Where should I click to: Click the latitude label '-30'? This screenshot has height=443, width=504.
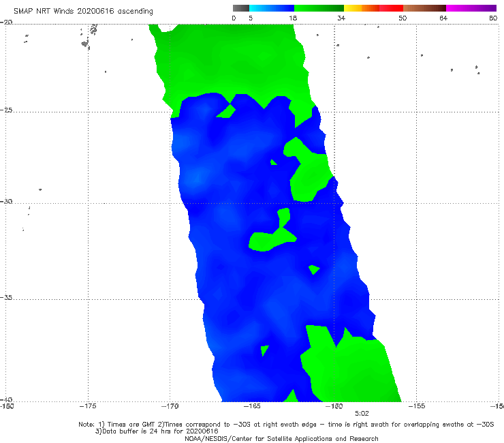tap(6, 201)
